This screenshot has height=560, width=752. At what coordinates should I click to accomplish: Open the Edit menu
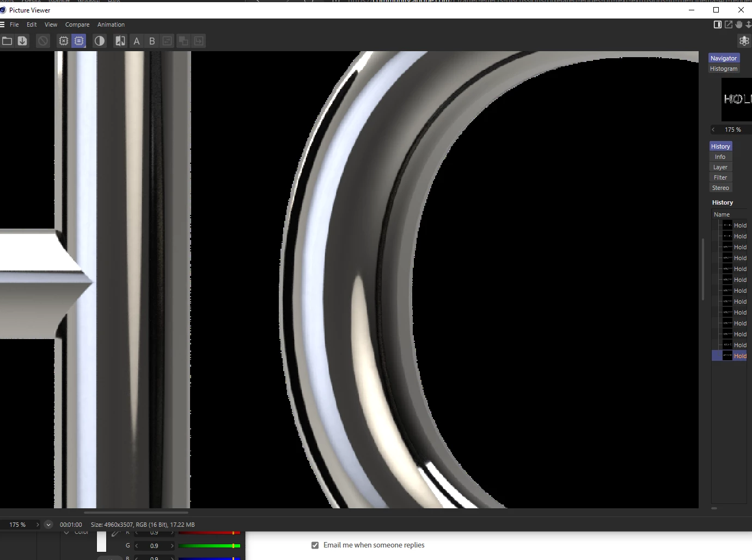click(32, 24)
